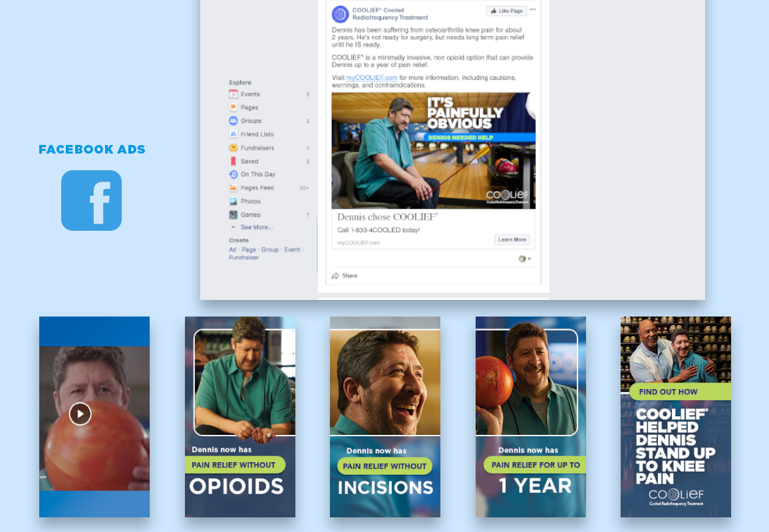Viewport: 769px width, 532px height.
Task: Click the Like Page button
Action: (506, 11)
